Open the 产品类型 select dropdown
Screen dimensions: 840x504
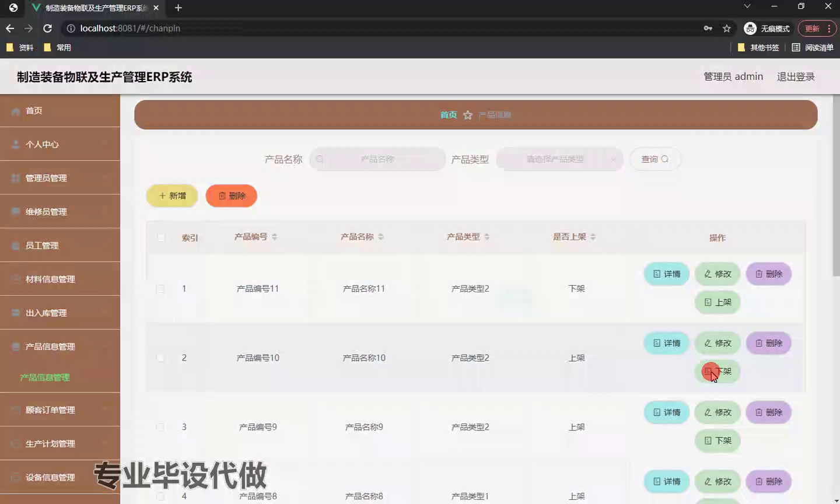(559, 159)
